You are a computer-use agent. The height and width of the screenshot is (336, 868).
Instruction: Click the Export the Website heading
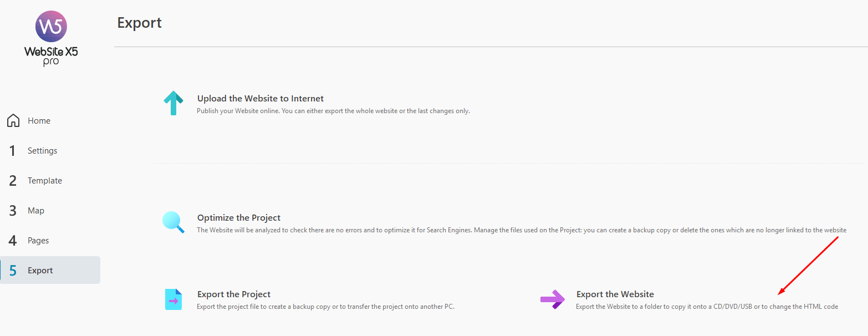coord(615,294)
